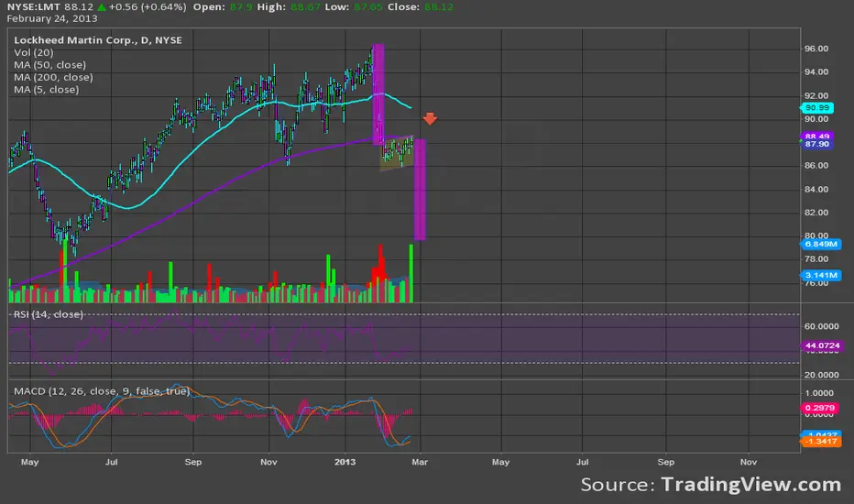The height and width of the screenshot is (504, 854).
Task: Select the High value 88.67
Action: [x=305, y=7]
